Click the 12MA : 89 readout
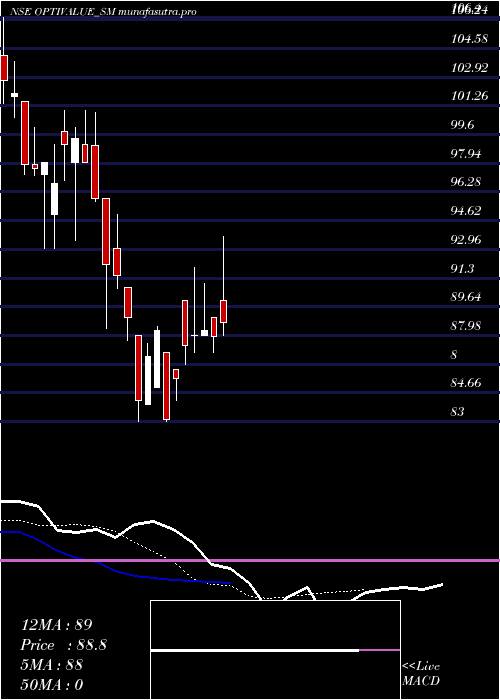This screenshot has height=700, width=500. (x=56, y=625)
